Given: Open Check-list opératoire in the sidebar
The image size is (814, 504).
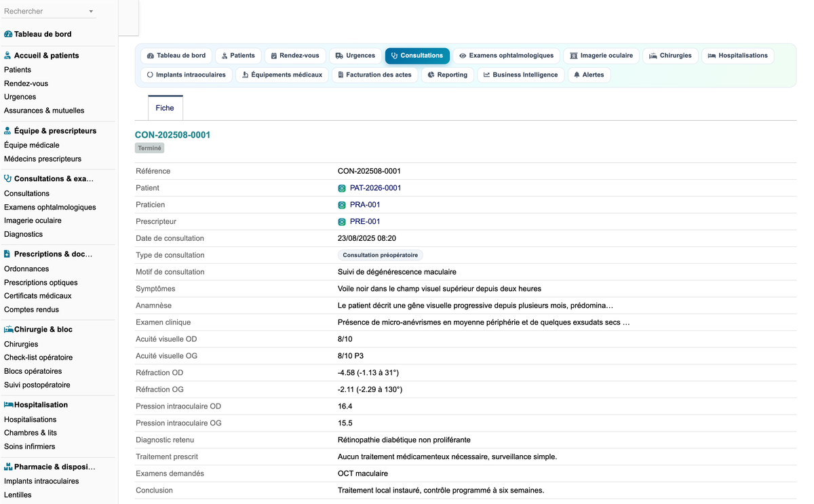Looking at the screenshot, I should [38, 357].
